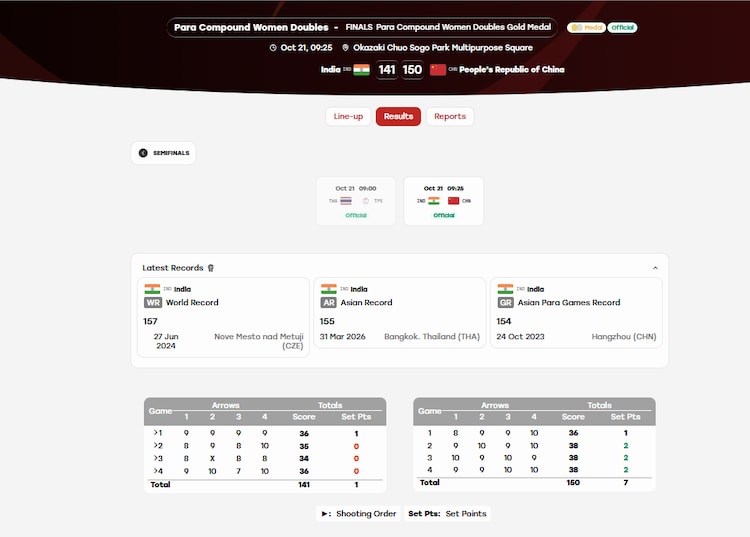The width and height of the screenshot is (750, 537).
Task: Click the Shooting Order legend arrow
Action: pyautogui.click(x=325, y=514)
